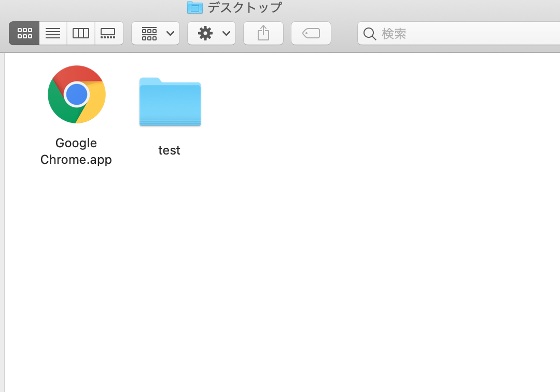The width and height of the screenshot is (560, 392).
Task: Switch to list view mode
Action: click(x=53, y=33)
